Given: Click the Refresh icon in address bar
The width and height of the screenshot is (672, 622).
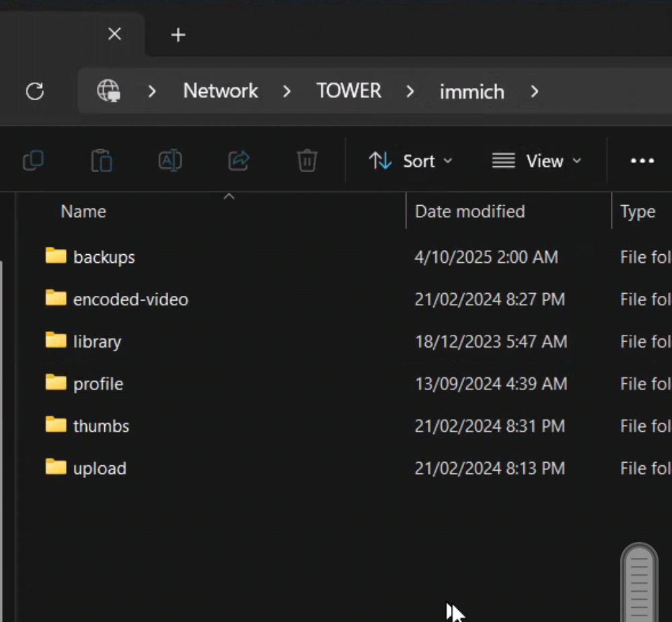Looking at the screenshot, I should coord(35,91).
